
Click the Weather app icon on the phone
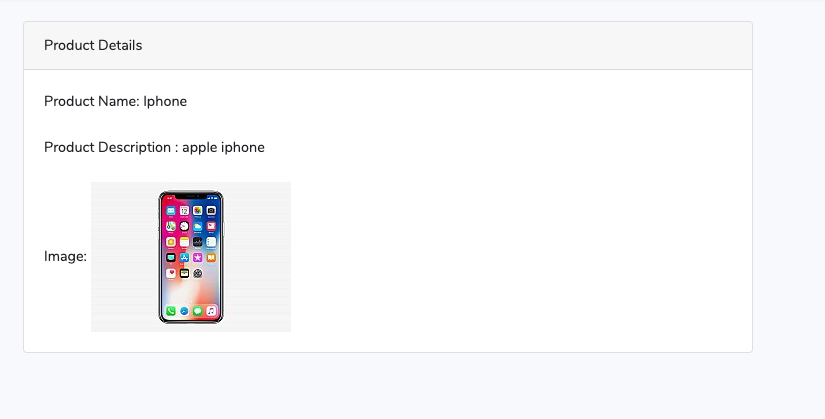tap(197, 226)
